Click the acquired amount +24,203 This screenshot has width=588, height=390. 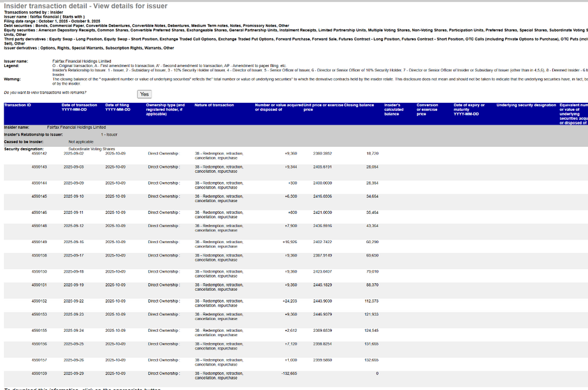point(290,301)
